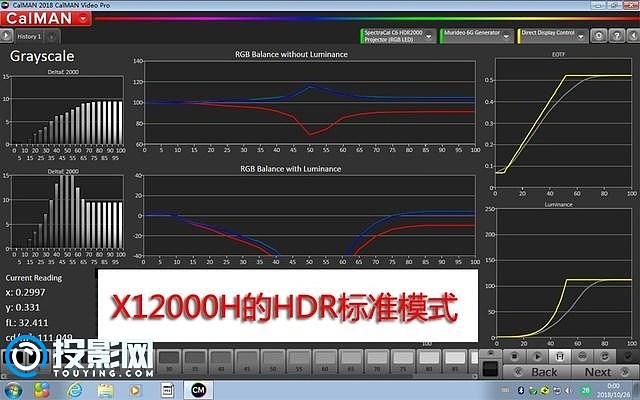Switch to CalMAN via CM taskbar icon
Viewport: 640px width, 400px height.
click(x=198, y=390)
